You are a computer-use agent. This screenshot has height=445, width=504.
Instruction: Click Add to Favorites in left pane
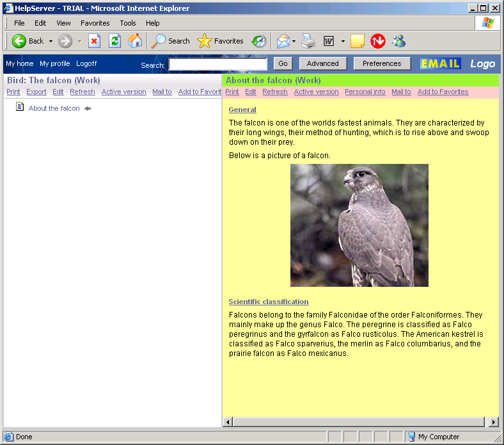click(200, 92)
